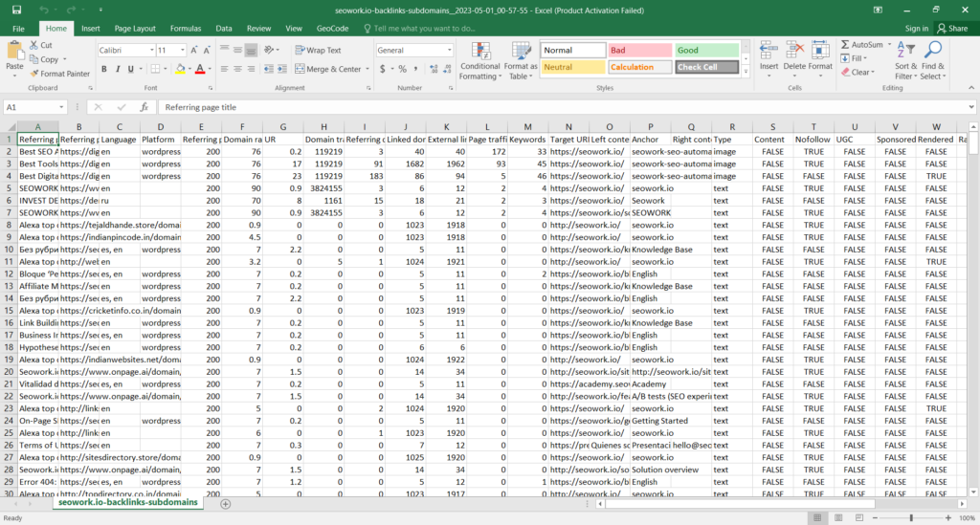
Task: Select seowork.io-backlinks-subdomains sheet tab
Action: [x=128, y=502]
